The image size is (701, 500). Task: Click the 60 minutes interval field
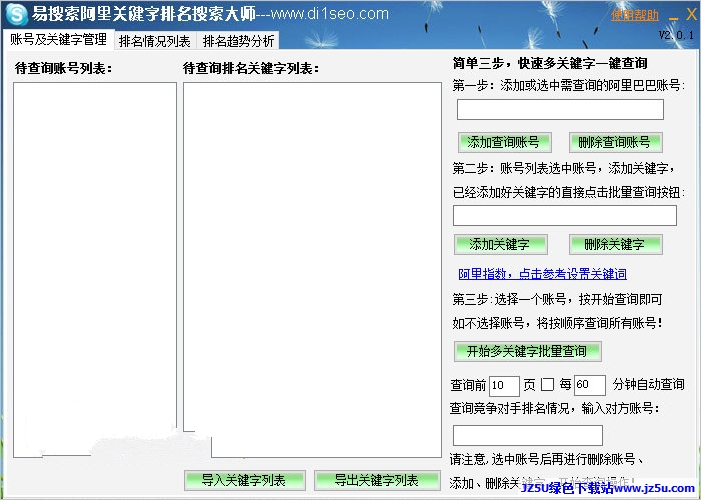coord(590,385)
